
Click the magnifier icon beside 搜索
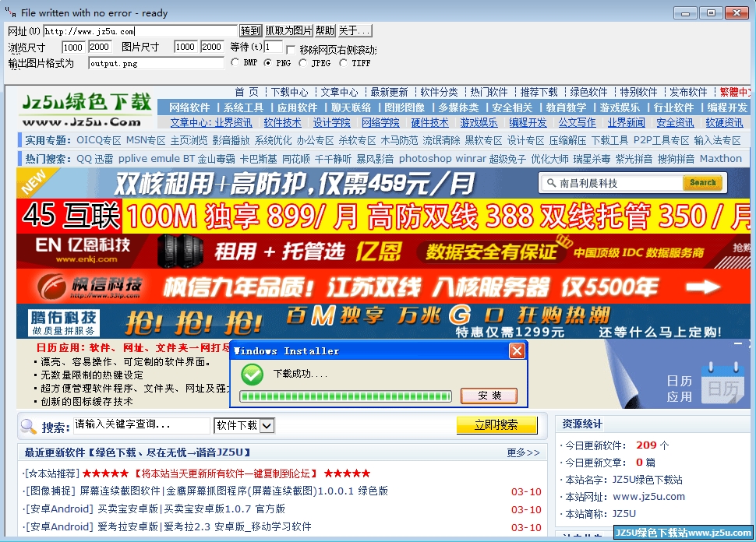pyautogui.click(x=28, y=427)
